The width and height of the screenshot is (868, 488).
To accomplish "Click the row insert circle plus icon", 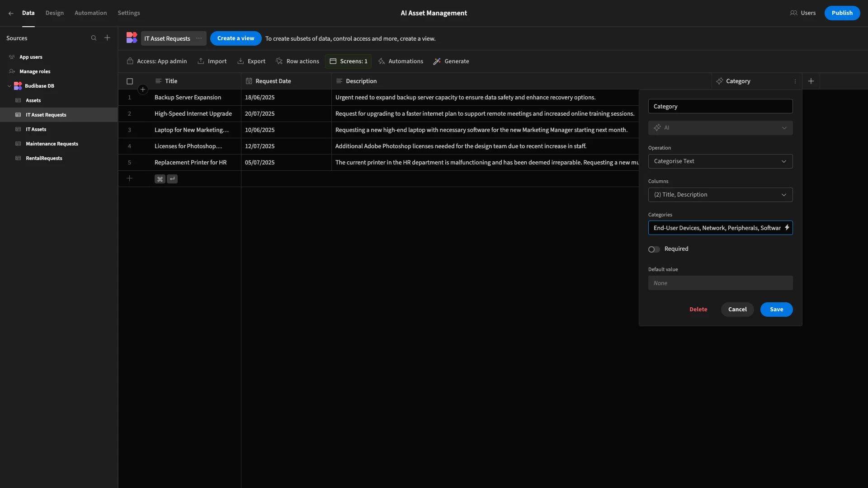I will (143, 89).
